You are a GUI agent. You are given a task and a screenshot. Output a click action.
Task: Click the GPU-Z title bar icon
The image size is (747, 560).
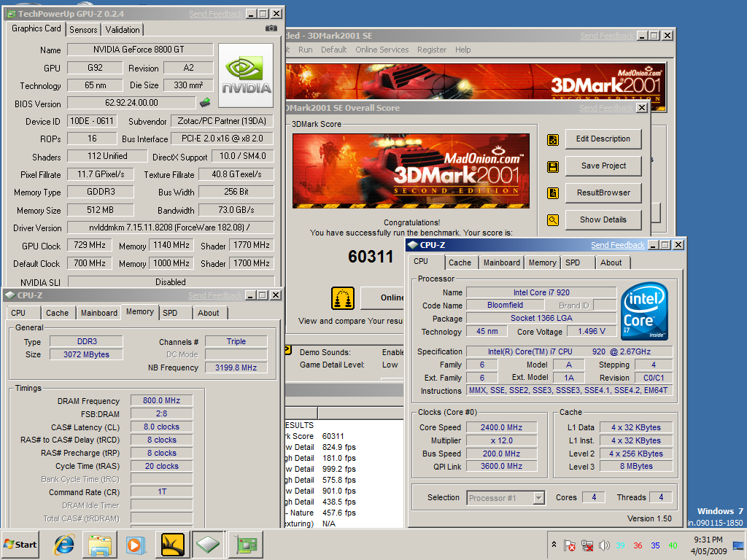coord(11,14)
